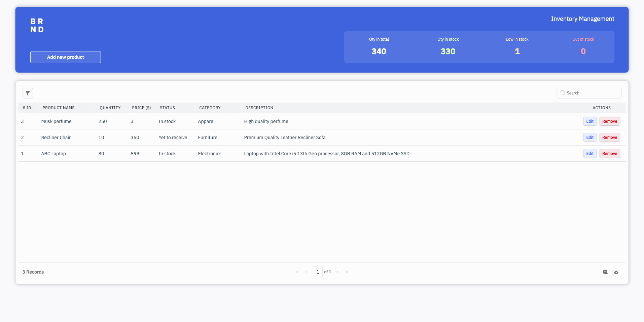The width and height of the screenshot is (644, 322).
Task: Click the page number input box
Action: [317, 272]
